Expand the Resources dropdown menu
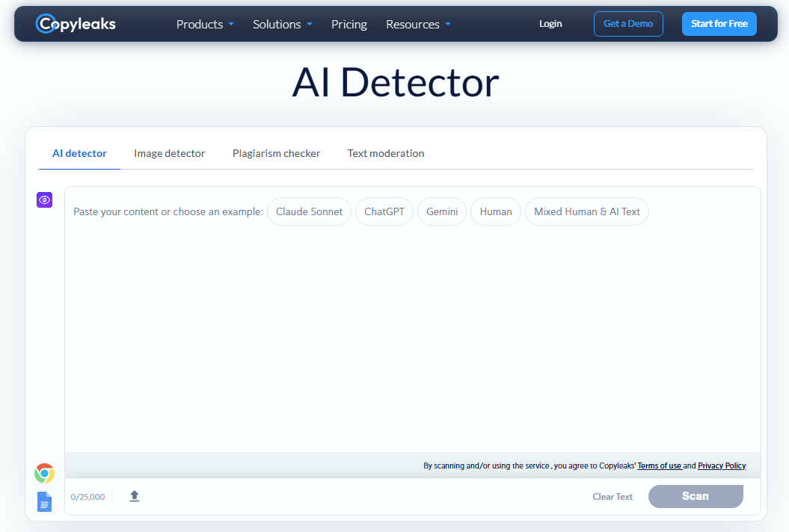 tap(418, 24)
